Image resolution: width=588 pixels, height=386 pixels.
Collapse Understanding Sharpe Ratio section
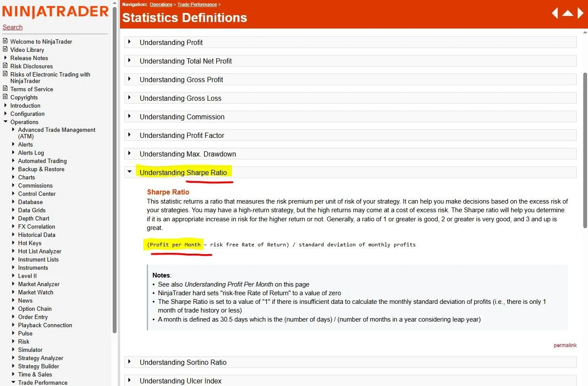(350, 172)
